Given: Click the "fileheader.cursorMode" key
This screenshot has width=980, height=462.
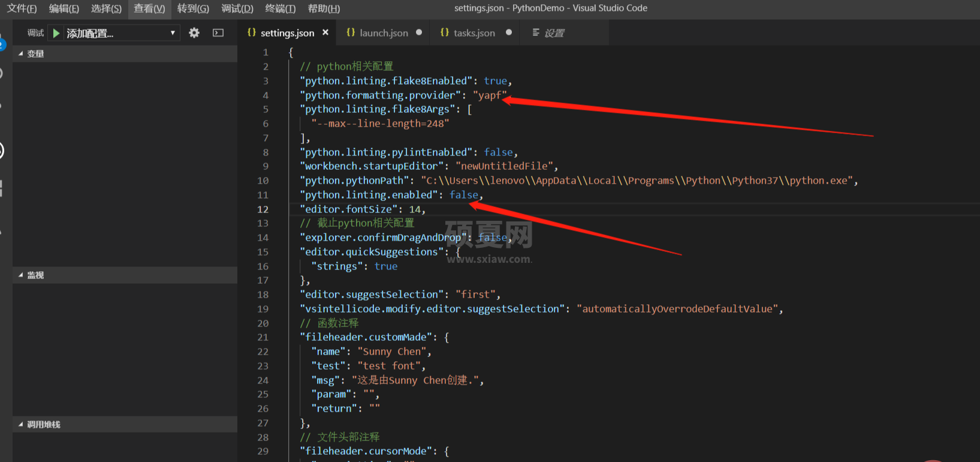Looking at the screenshot, I should pos(366,451).
